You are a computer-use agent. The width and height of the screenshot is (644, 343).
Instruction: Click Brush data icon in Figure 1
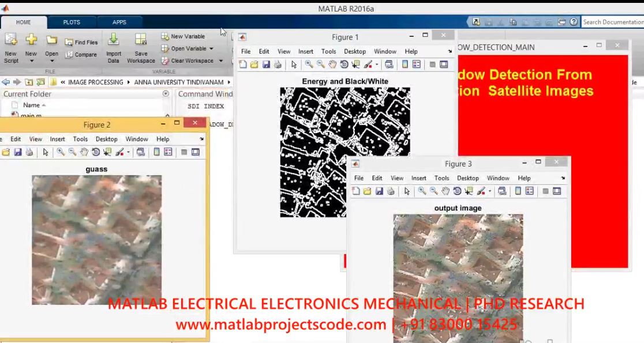(x=368, y=65)
